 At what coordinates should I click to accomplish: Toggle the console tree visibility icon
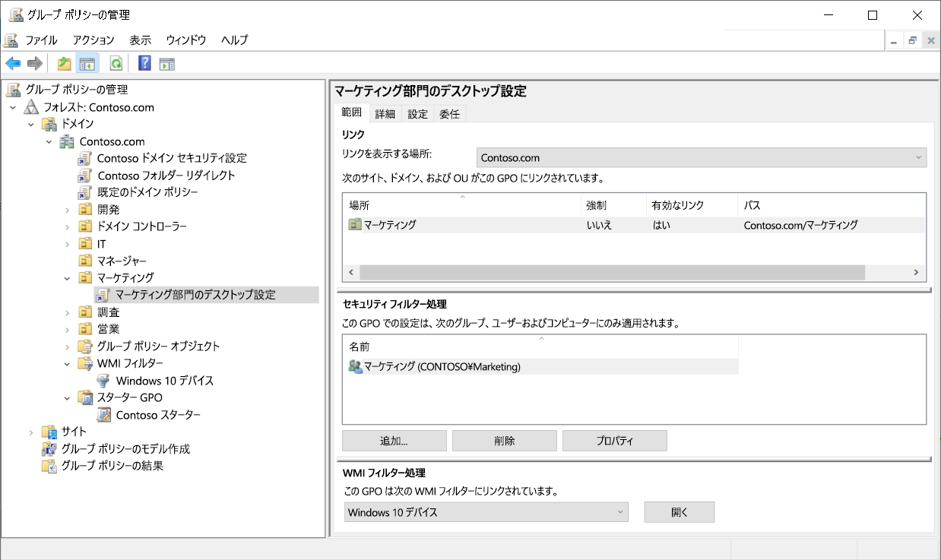[x=87, y=63]
